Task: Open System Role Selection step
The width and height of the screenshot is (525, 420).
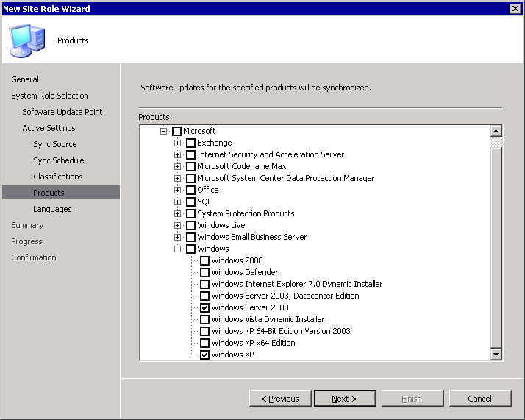Action: [50, 96]
